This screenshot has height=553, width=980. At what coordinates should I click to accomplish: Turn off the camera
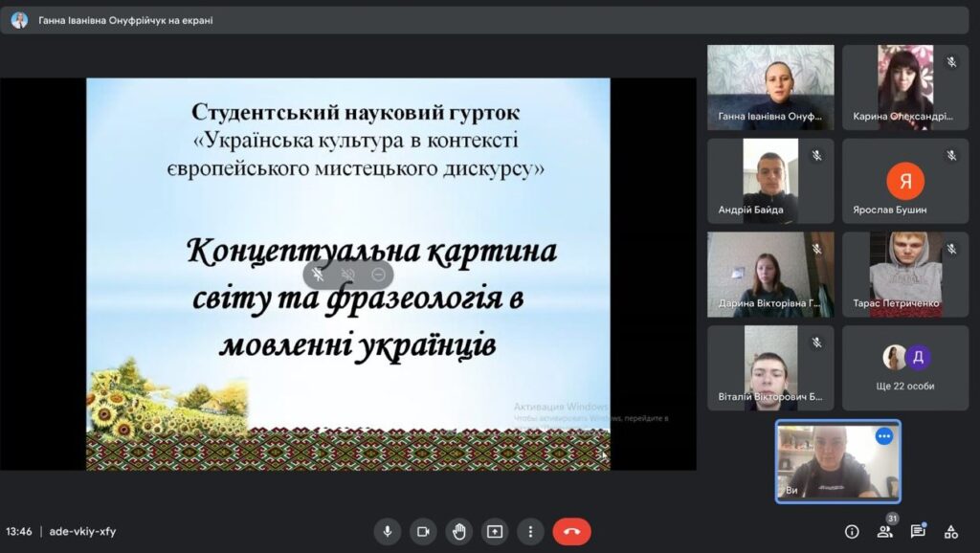[x=423, y=531]
